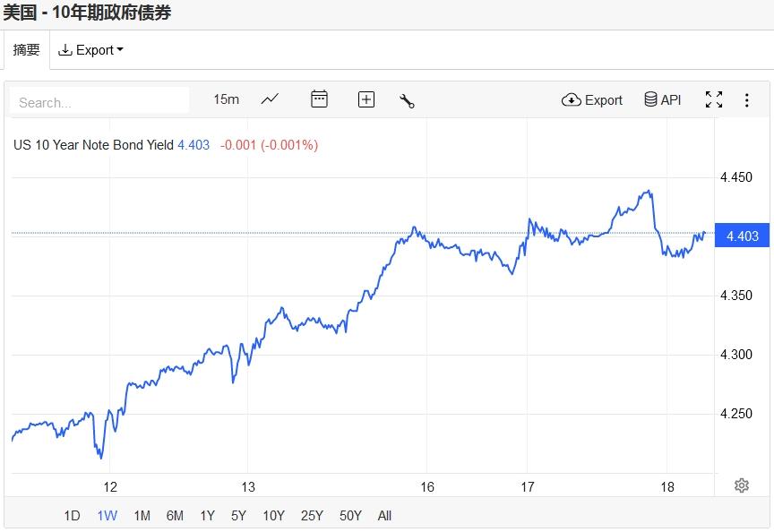Open the three-dot more options menu
Image resolution: width=774 pixels, height=532 pixels.
tap(746, 99)
